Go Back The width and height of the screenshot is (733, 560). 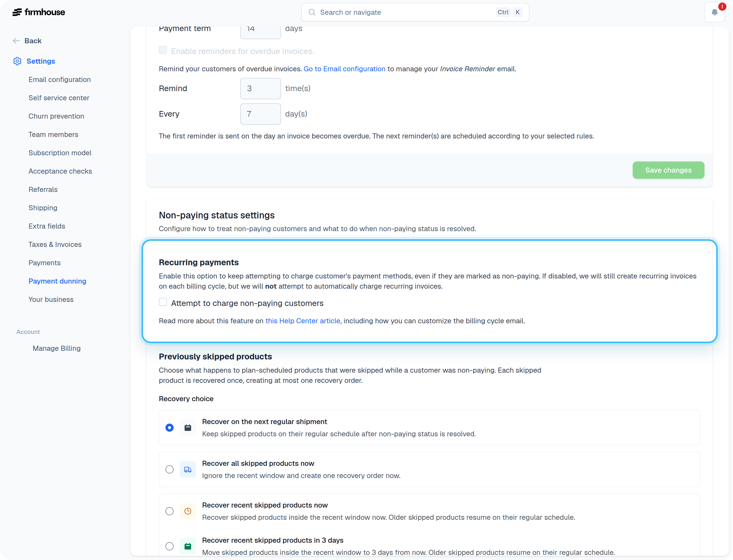33,41
